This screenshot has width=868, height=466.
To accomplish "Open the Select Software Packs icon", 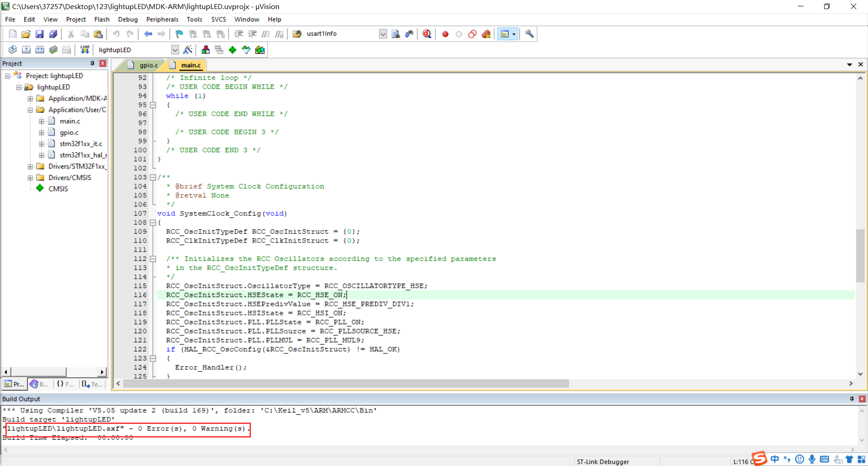I will pyautogui.click(x=246, y=50).
